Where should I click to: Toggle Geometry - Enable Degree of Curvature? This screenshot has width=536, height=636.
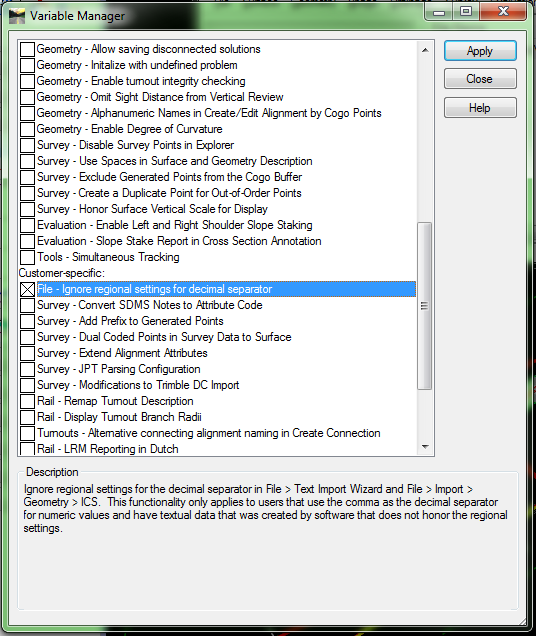27,129
